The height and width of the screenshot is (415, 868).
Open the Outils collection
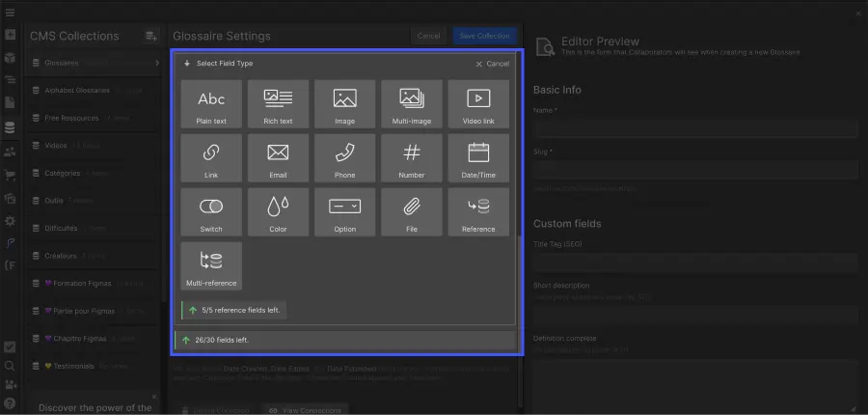click(93, 201)
